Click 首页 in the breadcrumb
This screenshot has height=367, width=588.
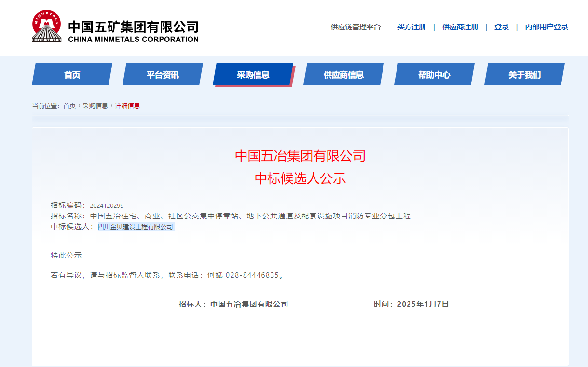tap(69, 106)
